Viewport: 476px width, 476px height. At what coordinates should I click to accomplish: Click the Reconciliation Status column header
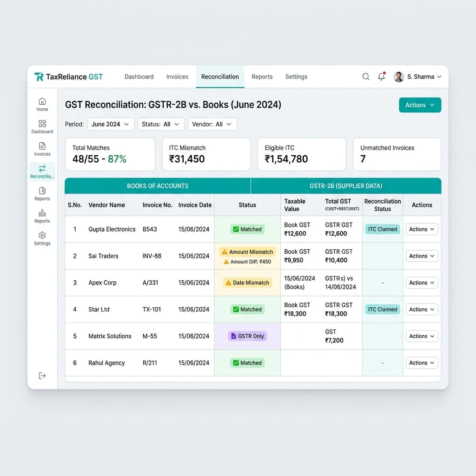(383, 205)
